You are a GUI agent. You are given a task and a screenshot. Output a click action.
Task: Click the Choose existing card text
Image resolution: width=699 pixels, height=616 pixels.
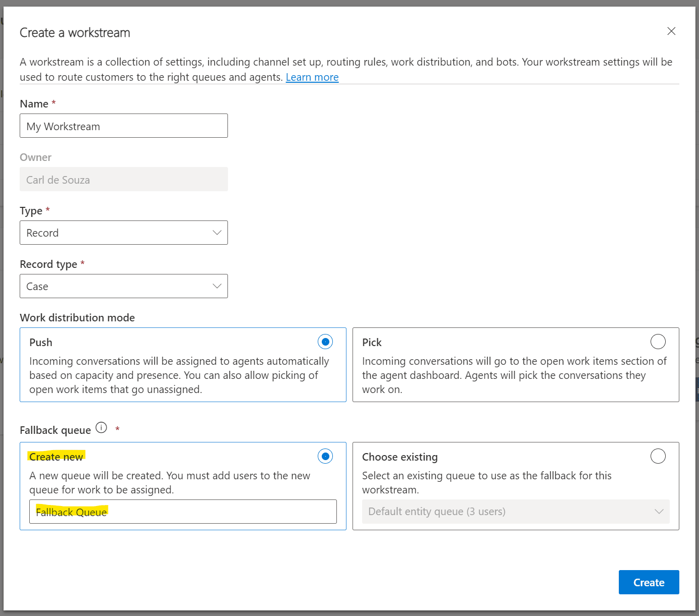click(487, 483)
